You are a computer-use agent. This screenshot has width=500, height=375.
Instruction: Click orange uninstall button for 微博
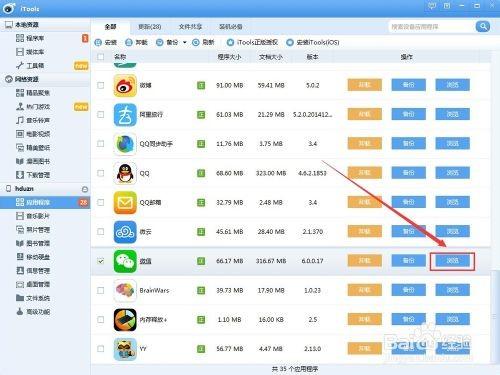click(364, 85)
